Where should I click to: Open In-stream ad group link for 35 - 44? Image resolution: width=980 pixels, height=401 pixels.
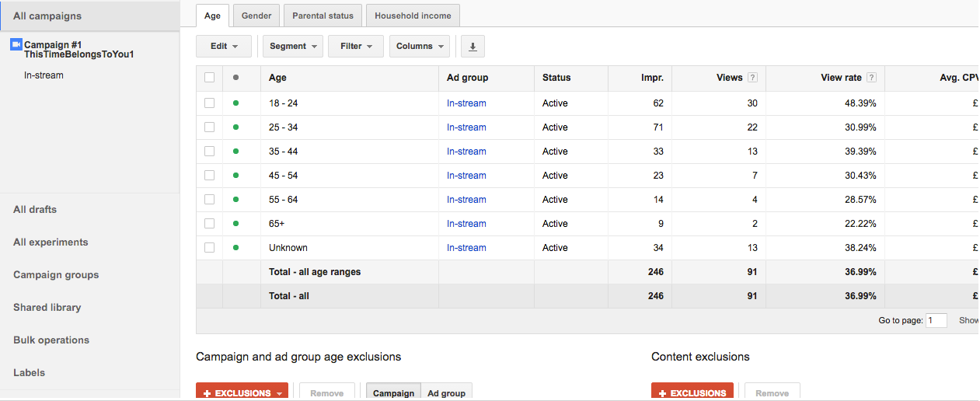[x=466, y=152]
